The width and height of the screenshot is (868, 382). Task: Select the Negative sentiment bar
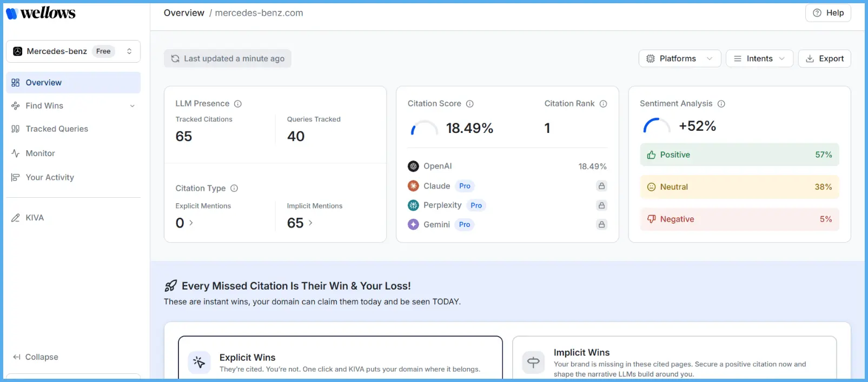pos(739,219)
